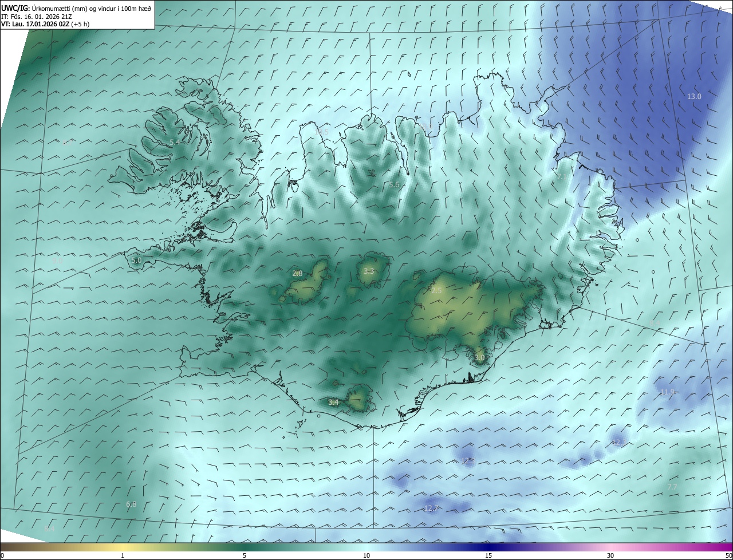Image resolution: width=733 pixels, height=560 pixels.
Task: Click the 6.8 value label offshore southwest
Action: [x=131, y=504]
